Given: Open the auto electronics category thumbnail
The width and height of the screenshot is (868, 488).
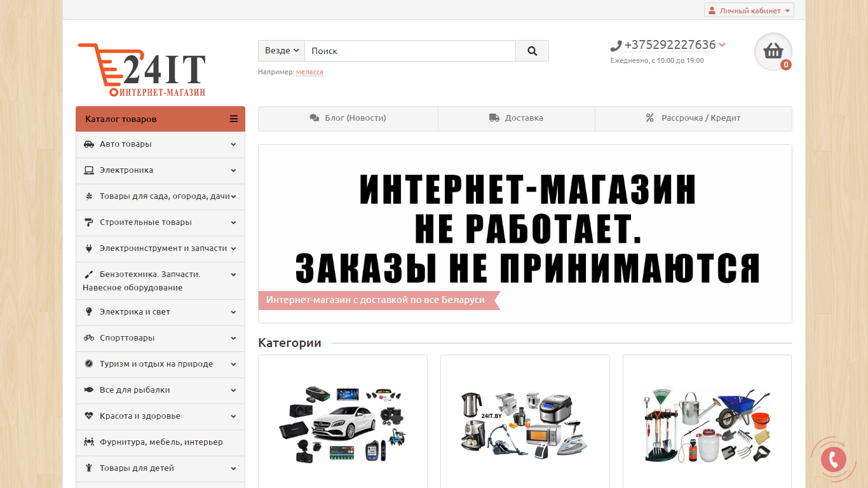Looking at the screenshot, I should click(342, 423).
